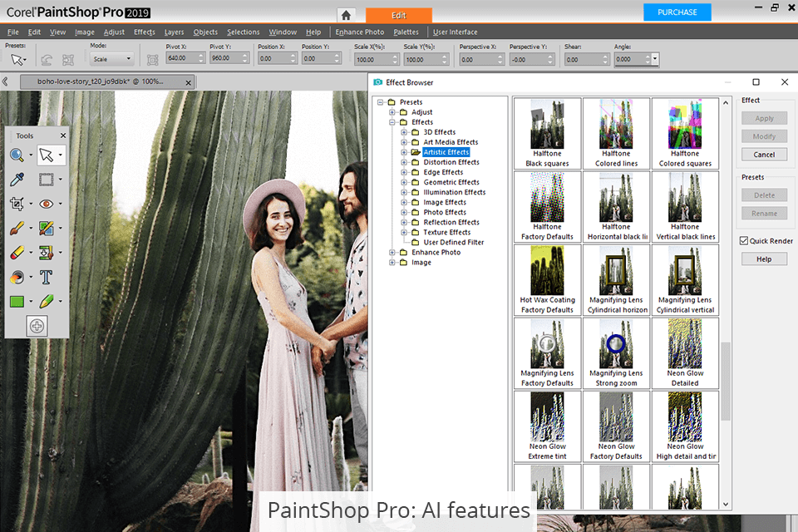Select the Clone brush tool
Viewport: 798px width, 532px height.
(47, 228)
